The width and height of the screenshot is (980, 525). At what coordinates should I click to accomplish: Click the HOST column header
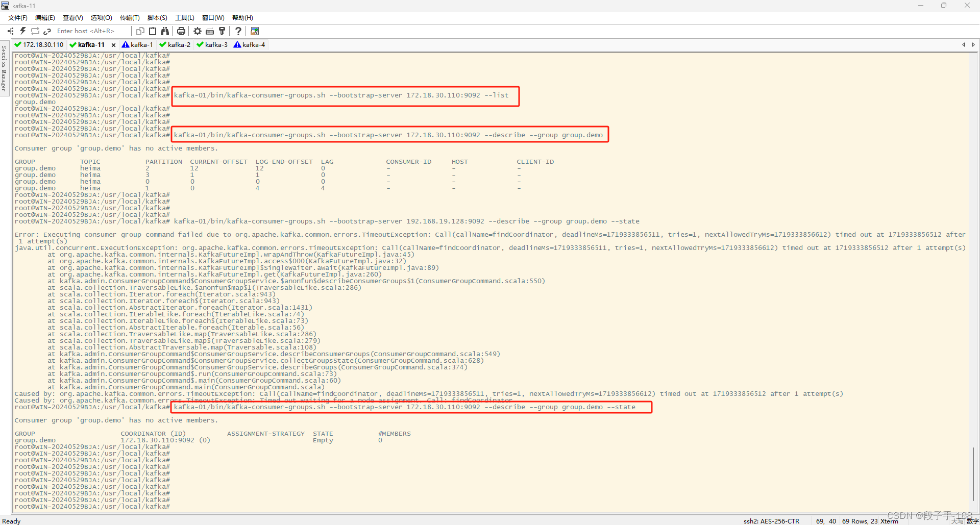pyautogui.click(x=460, y=162)
